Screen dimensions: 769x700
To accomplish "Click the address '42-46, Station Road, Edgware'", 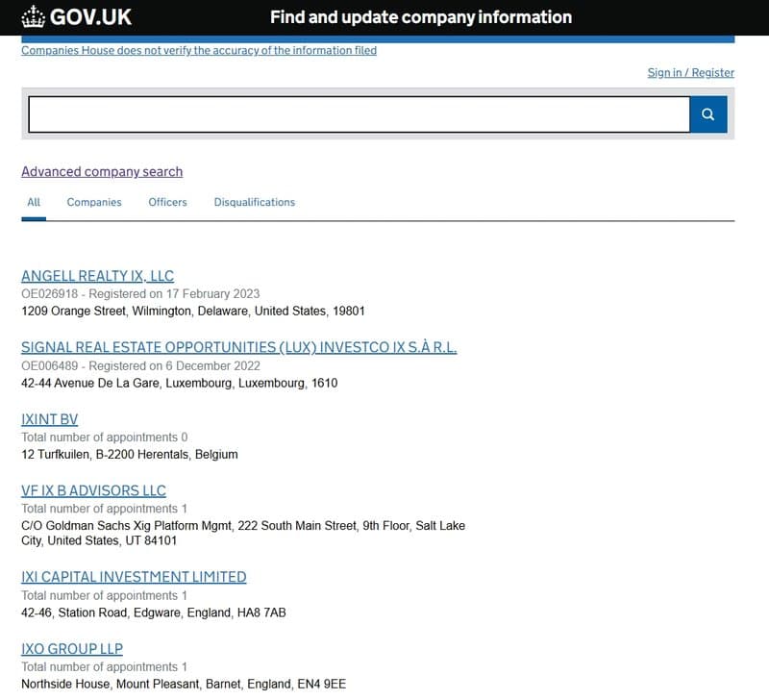I will tap(154, 612).
